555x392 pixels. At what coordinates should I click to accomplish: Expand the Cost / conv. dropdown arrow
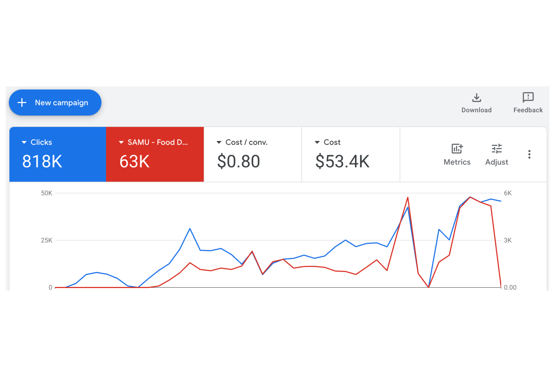219,142
